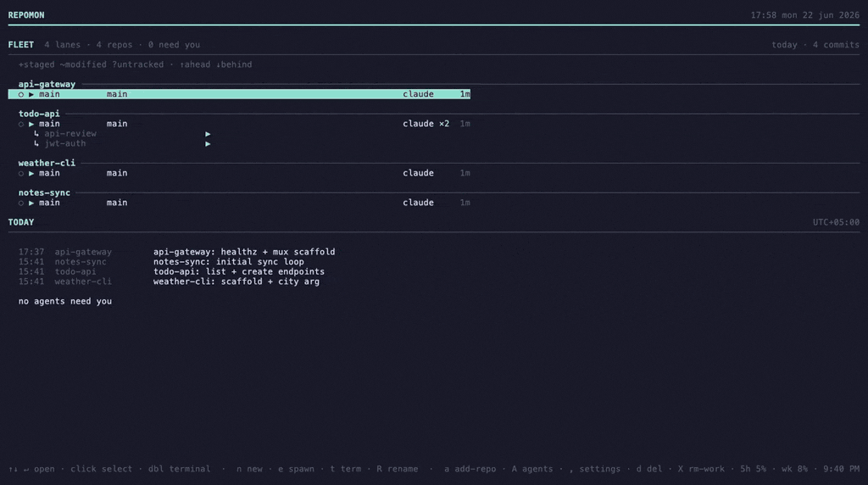Click the 'n new' footer shortcut
868x485 pixels.
250,469
